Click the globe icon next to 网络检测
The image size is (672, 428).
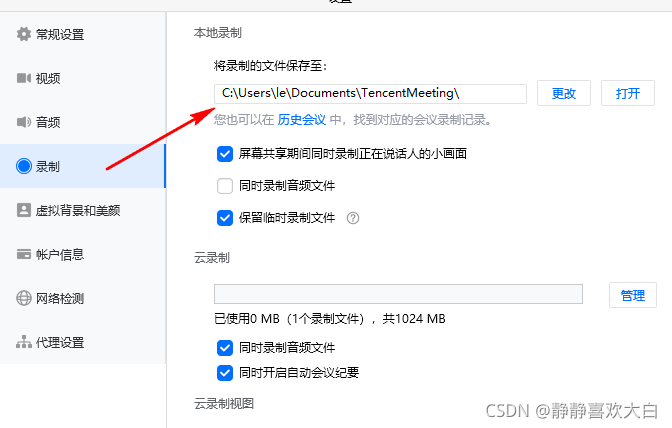pos(24,298)
